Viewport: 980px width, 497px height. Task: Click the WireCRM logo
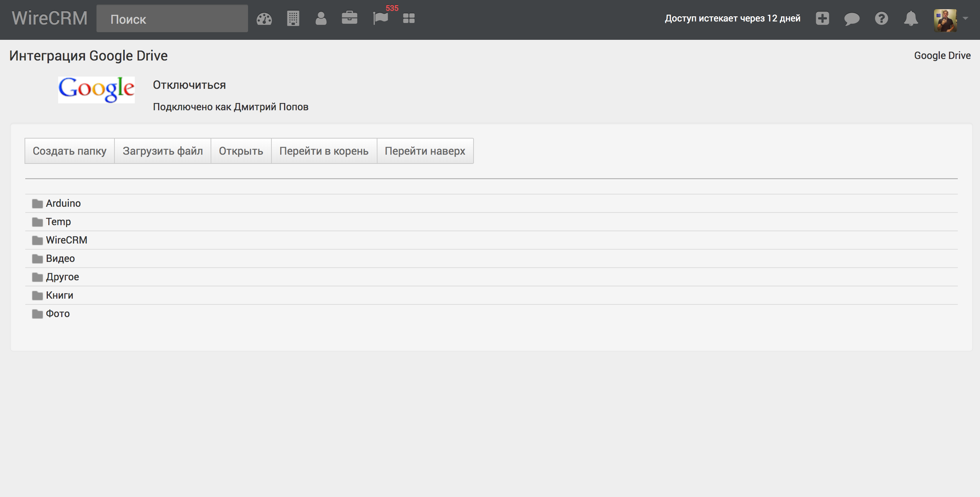click(50, 18)
